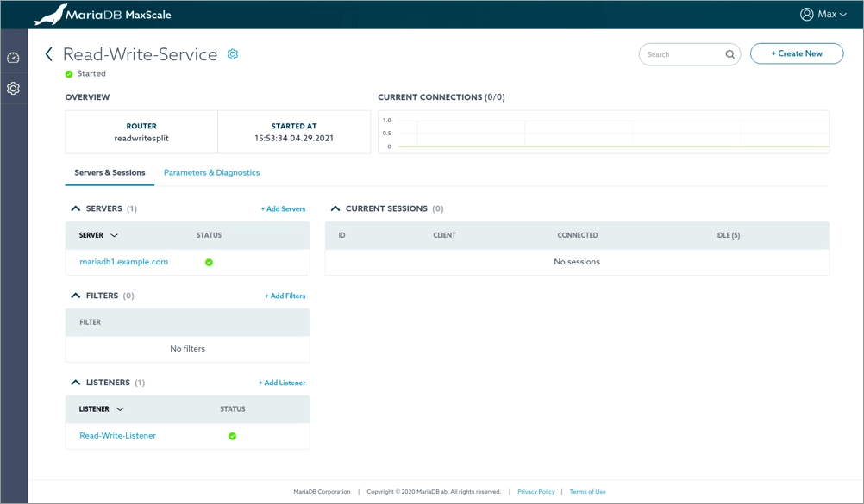This screenshot has height=504, width=864.
Task: Click the user avatar icon
Action: (807, 15)
